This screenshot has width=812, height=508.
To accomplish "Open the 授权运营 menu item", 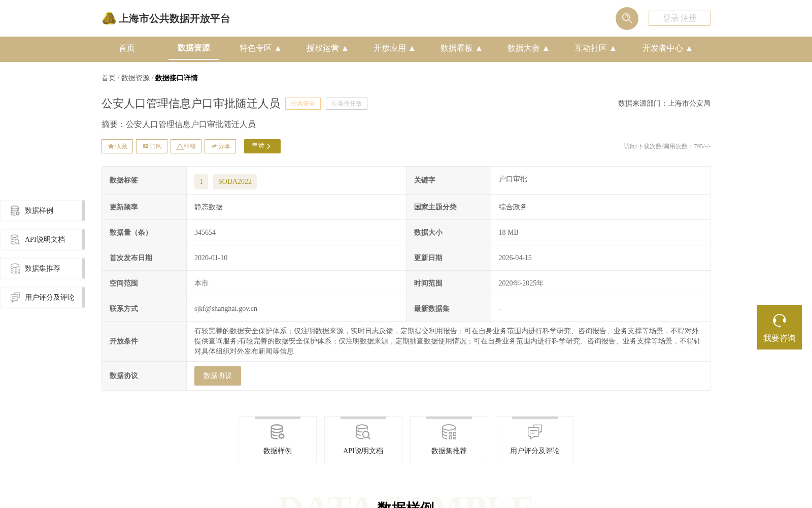I will pyautogui.click(x=323, y=48).
